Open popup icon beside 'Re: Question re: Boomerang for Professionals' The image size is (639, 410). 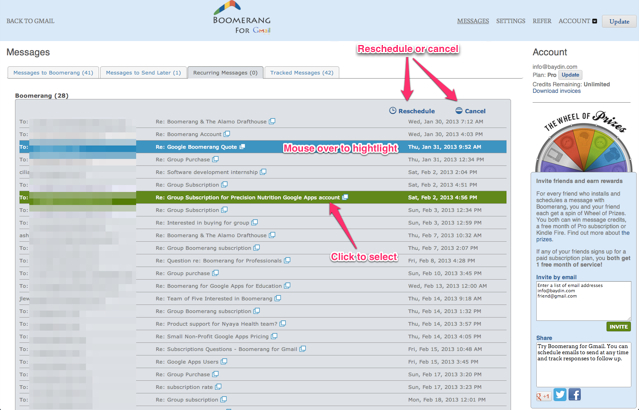coord(287,260)
